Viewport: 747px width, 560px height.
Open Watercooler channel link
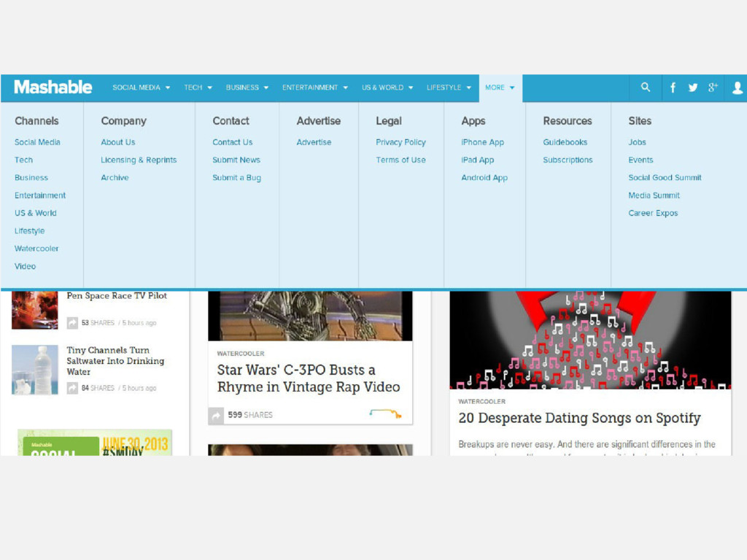(36, 249)
